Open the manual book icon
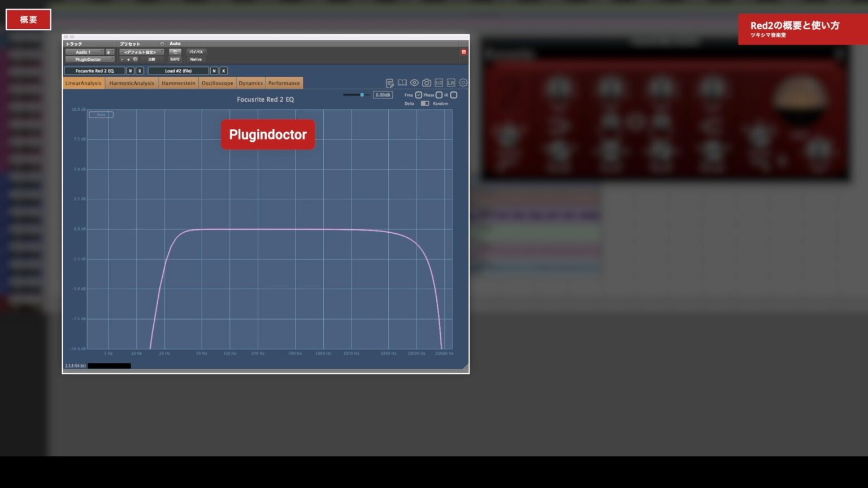This screenshot has width=868, height=488. (402, 82)
